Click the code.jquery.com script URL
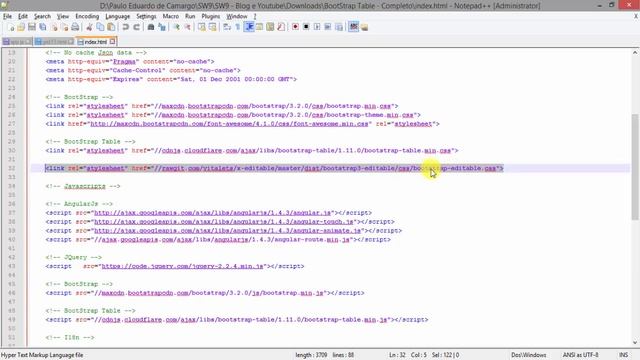The image size is (640, 360). pyautogui.click(x=182, y=266)
